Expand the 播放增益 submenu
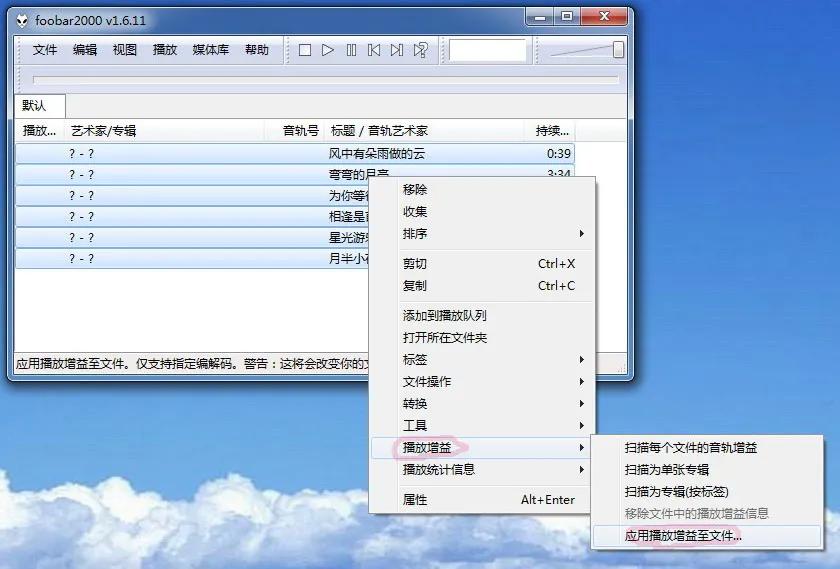 tap(482, 447)
